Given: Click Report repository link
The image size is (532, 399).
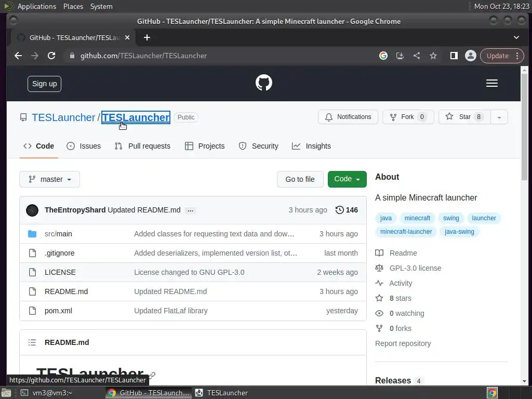Looking at the screenshot, I should point(403,343).
